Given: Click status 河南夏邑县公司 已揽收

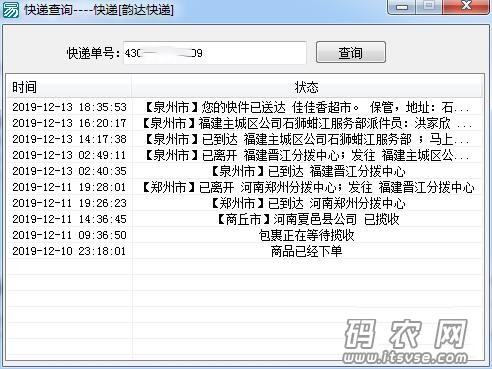Looking at the screenshot, I should (307, 219).
